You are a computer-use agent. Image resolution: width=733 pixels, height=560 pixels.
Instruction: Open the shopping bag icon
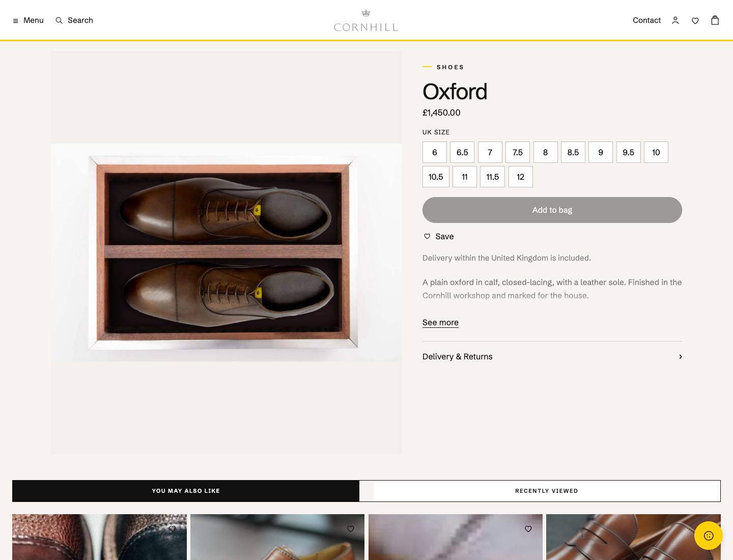click(x=715, y=20)
